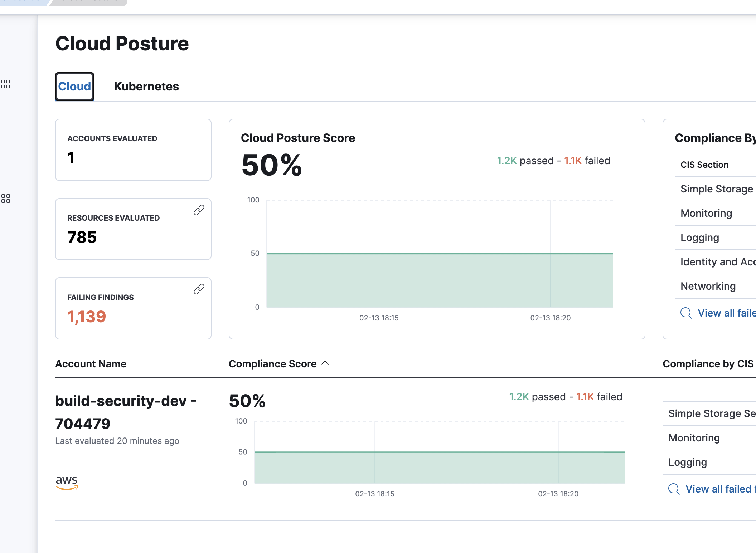Select the Cloud tab

tap(74, 86)
